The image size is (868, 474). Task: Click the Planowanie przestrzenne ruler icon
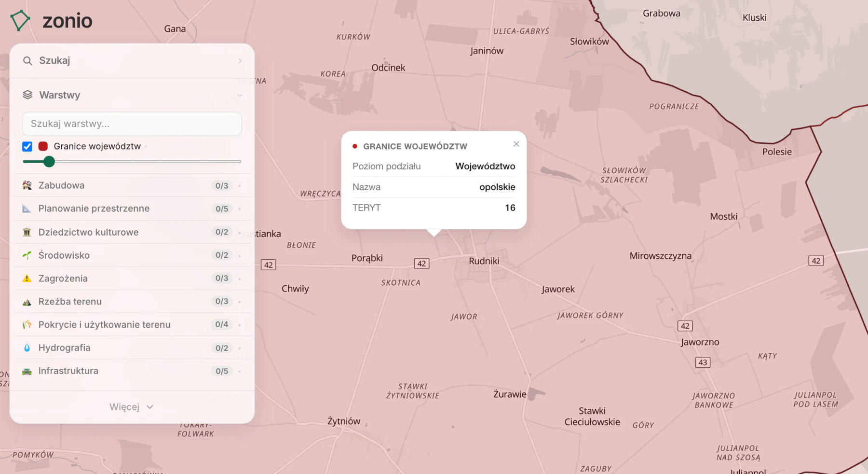(x=27, y=209)
